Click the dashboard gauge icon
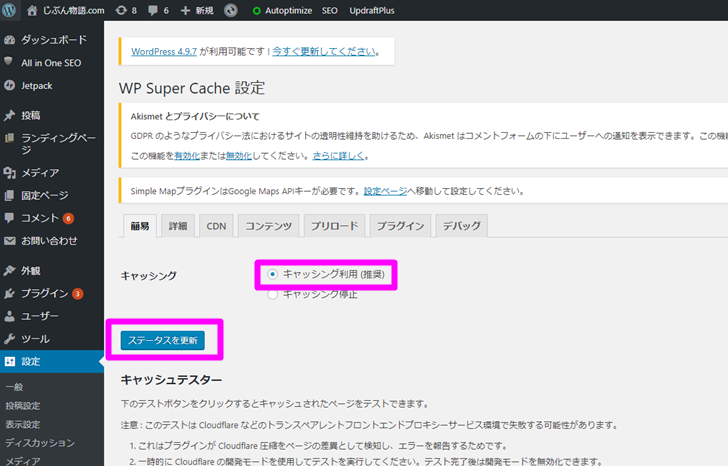The image size is (728, 466). 9,40
